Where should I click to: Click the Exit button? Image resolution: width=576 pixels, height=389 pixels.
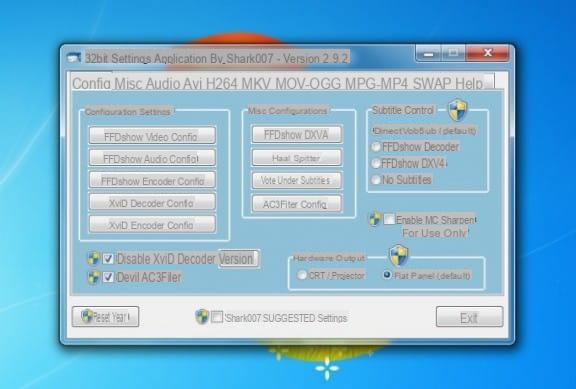(469, 317)
